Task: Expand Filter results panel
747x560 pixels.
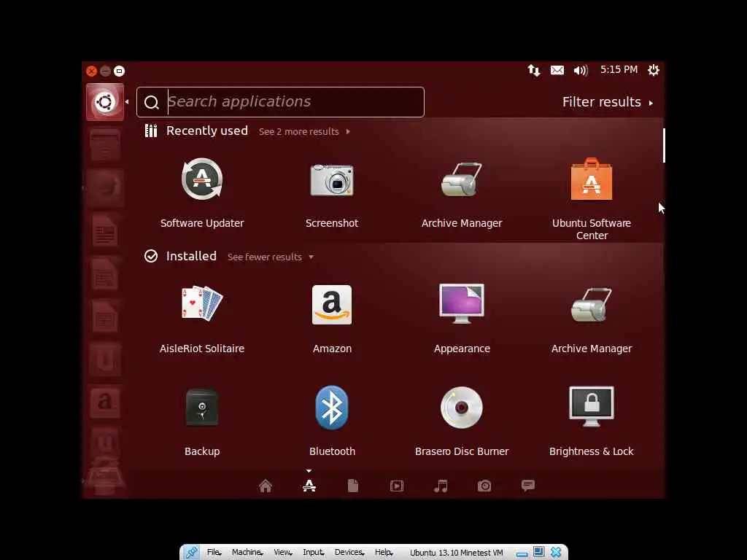Action: tap(608, 102)
